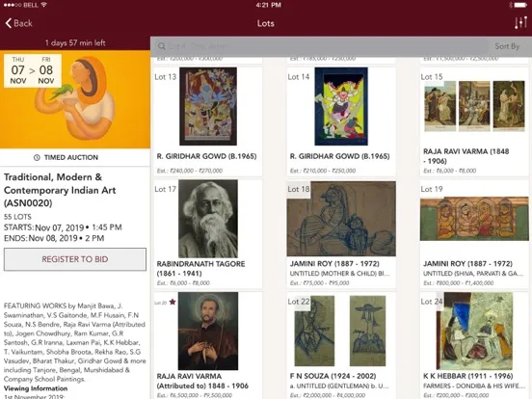Select JAMINI ROY title under Lot 19
The image size is (532, 399).
[467, 264]
